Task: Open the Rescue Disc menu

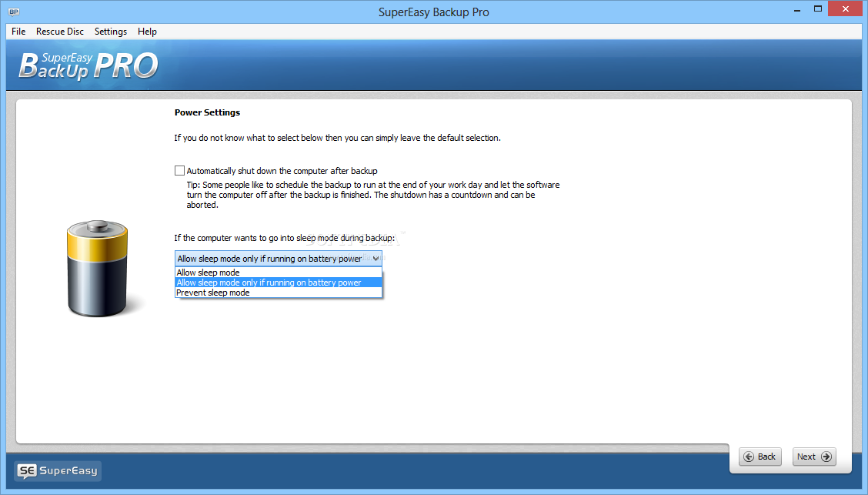Action: coord(60,32)
